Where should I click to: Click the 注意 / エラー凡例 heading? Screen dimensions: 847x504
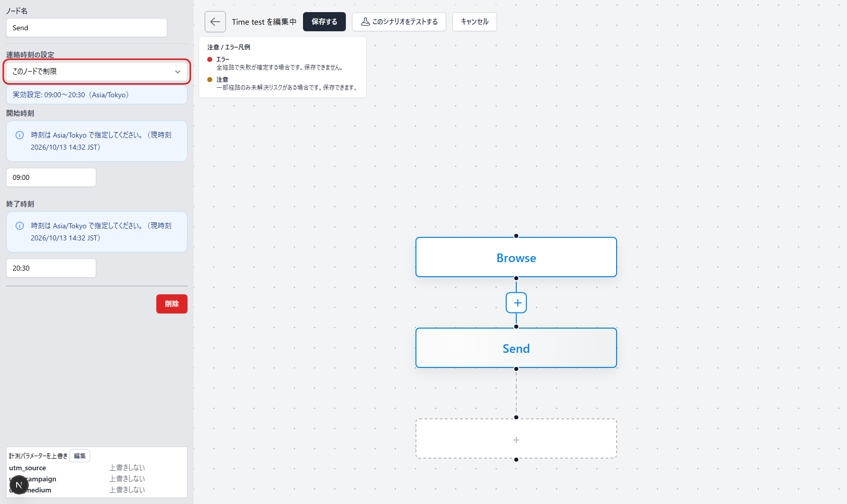click(229, 47)
